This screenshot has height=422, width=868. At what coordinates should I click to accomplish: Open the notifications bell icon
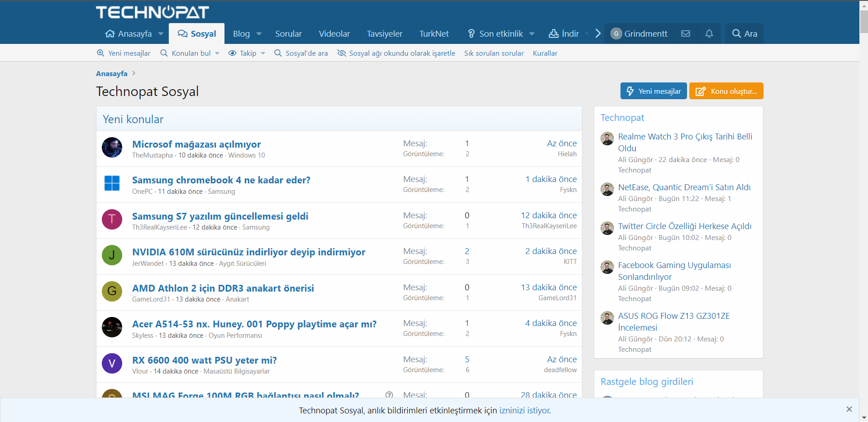pyautogui.click(x=709, y=34)
